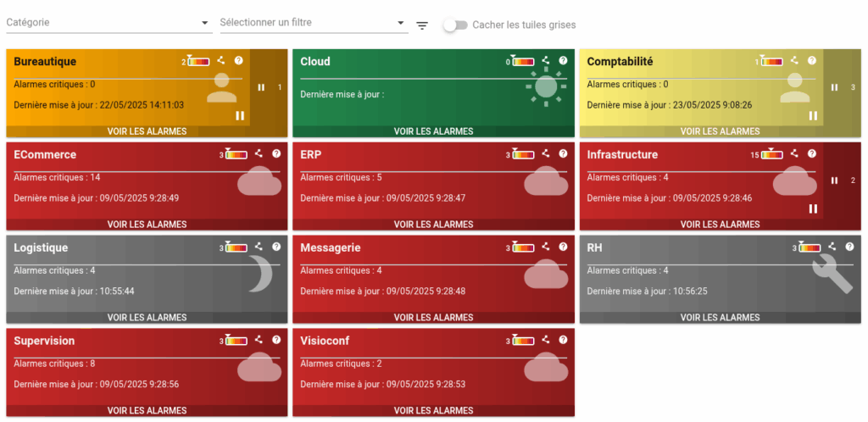Viewport: 868px width, 422px height.
Task: Open the Sélectionner un filtre dropdown
Action: [314, 23]
